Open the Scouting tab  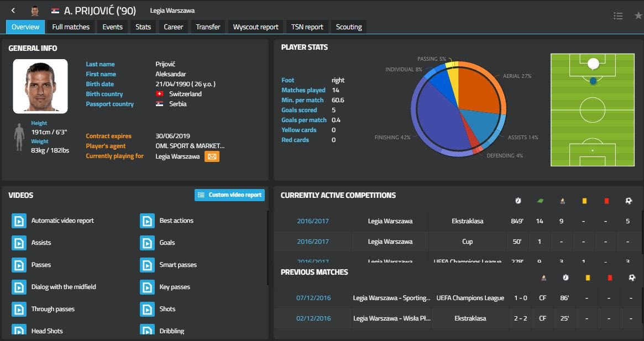click(349, 27)
